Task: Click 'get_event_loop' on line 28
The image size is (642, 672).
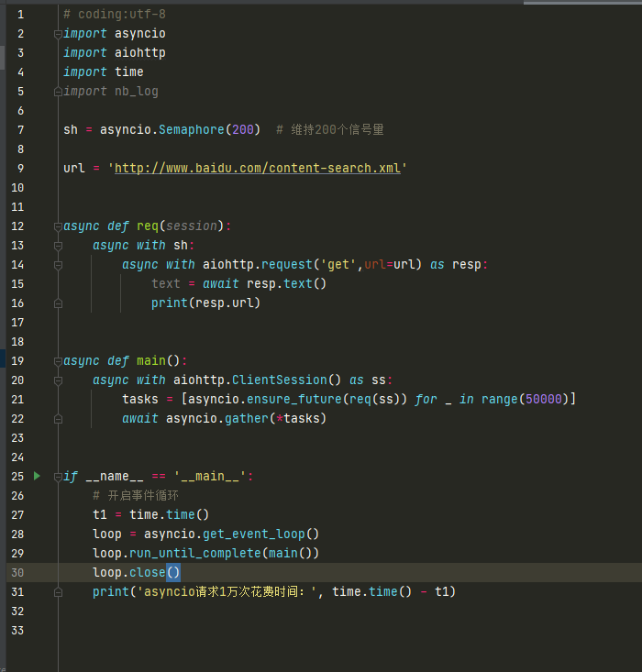Action: pos(254,534)
